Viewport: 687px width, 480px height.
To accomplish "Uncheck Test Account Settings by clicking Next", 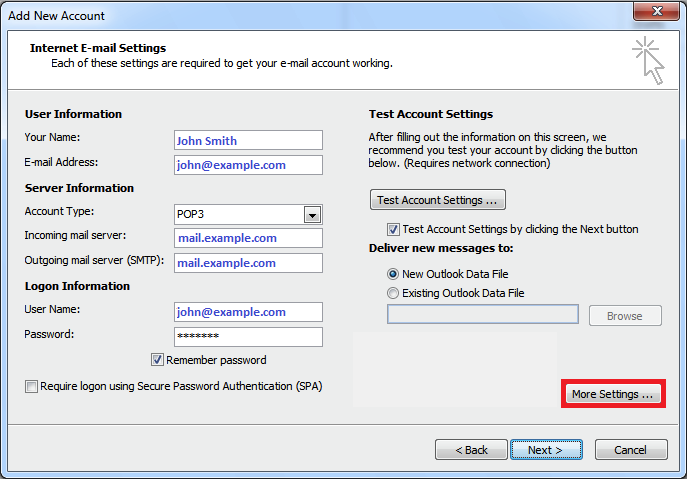I will 393,229.
